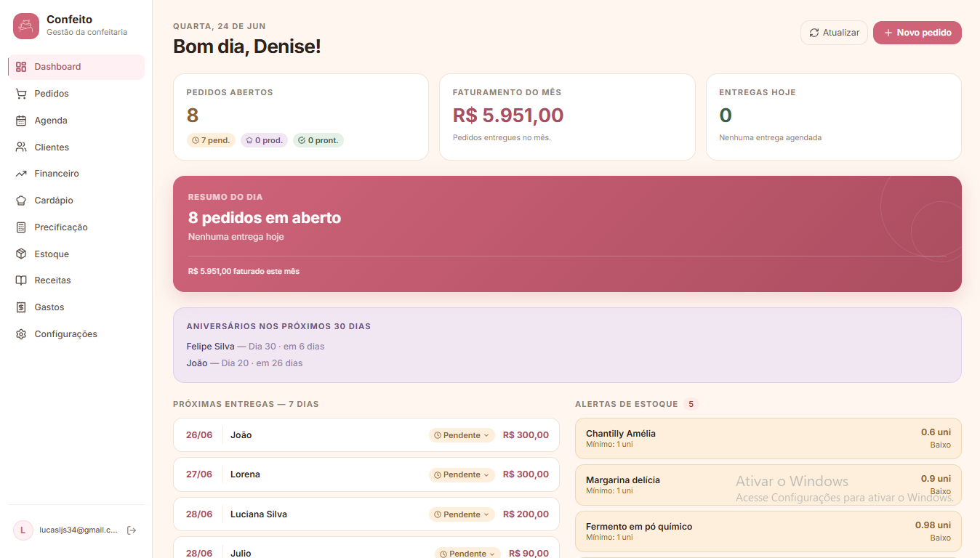The height and width of the screenshot is (558, 980).
Task: Navigate to Financeiro
Action: coord(76,174)
